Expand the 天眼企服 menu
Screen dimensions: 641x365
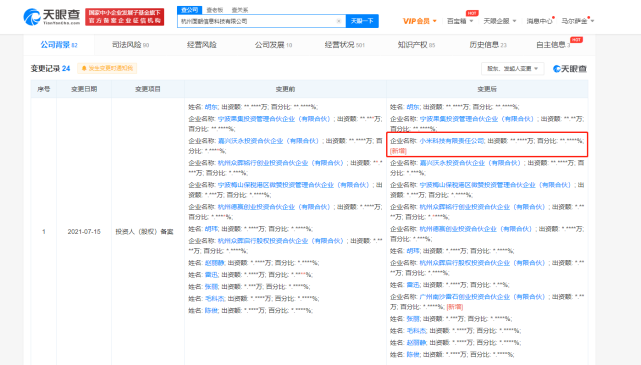coord(500,21)
